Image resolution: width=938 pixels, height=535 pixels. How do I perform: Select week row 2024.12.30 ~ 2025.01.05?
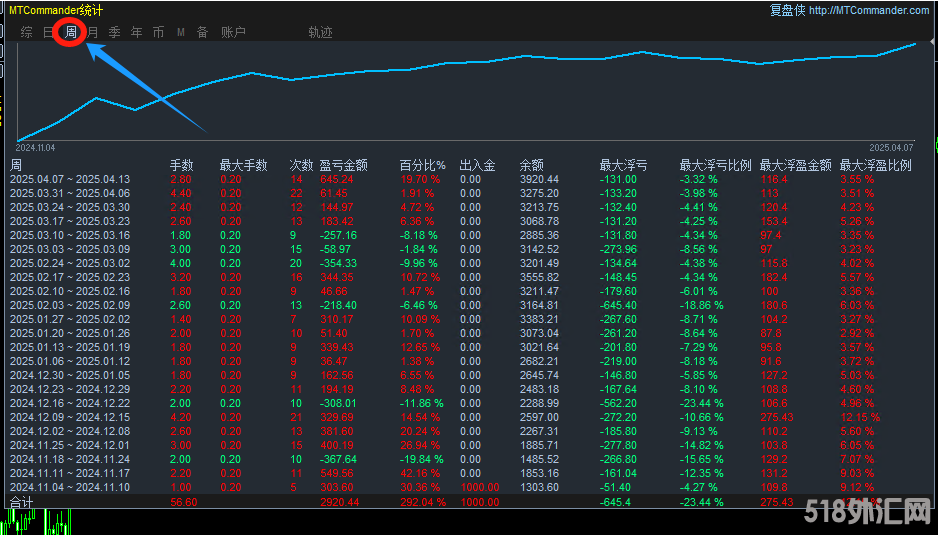469,375
